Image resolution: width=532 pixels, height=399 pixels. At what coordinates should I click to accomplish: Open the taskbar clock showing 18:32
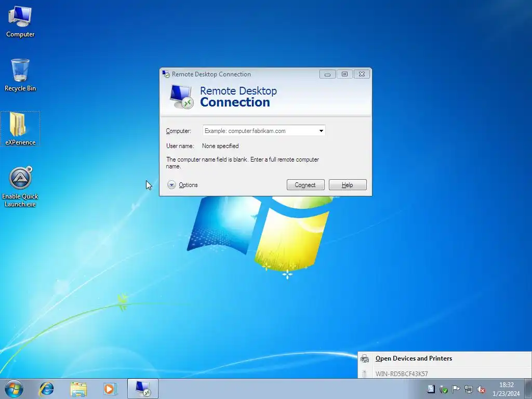(506, 389)
